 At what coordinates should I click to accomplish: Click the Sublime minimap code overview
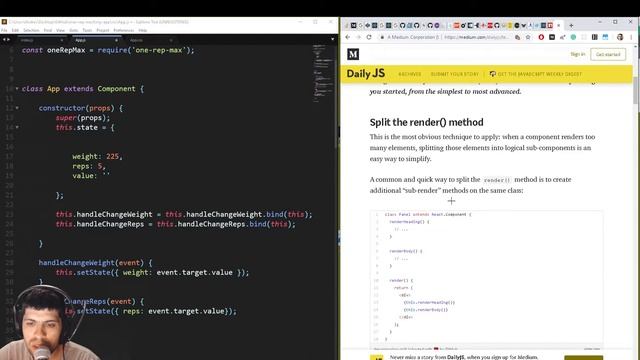(323, 73)
